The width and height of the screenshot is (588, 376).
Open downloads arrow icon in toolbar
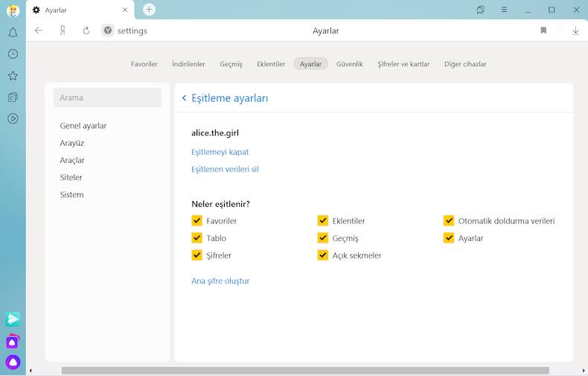click(575, 31)
